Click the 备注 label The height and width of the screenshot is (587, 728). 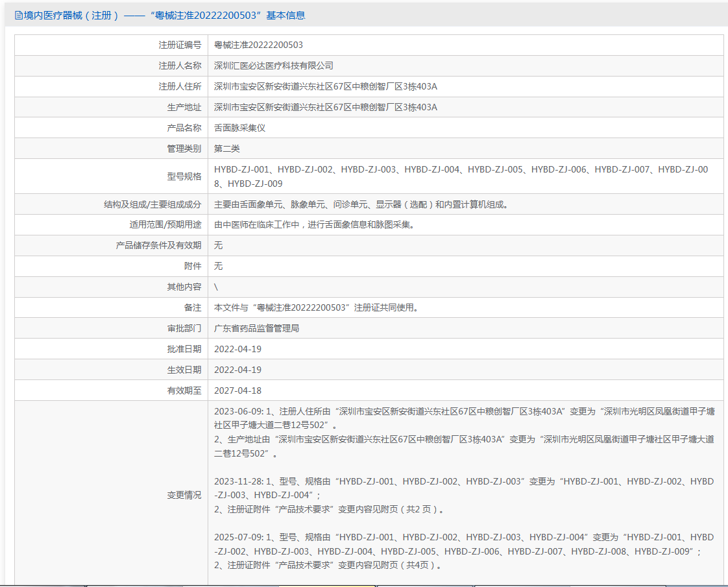(x=193, y=307)
